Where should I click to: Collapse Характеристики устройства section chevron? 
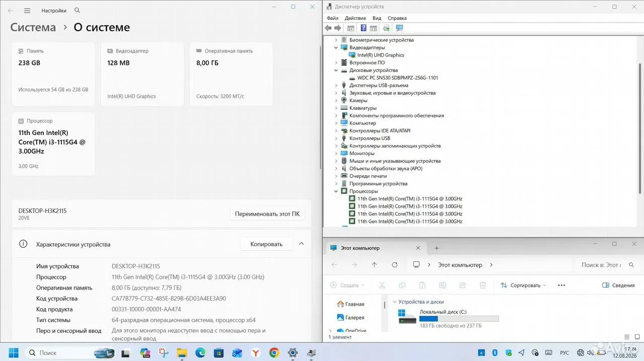[x=301, y=244]
